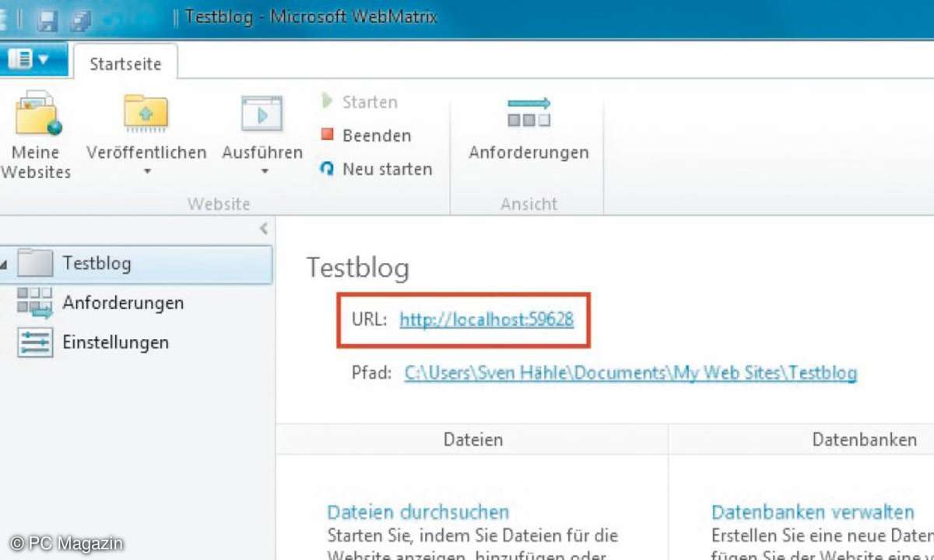The image size is (934, 560).
Task: Click the Testblog heading in the main pane
Action: click(x=358, y=268)
